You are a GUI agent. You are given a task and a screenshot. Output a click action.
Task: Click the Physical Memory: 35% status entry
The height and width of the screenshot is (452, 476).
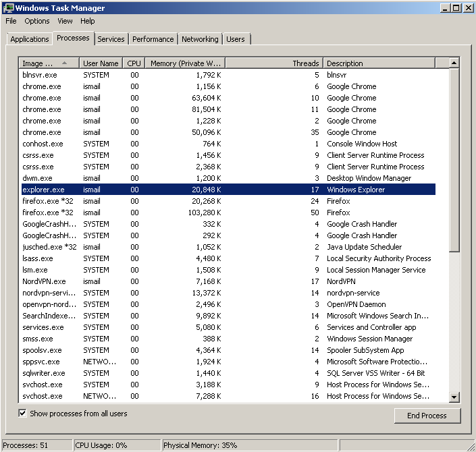pyautogui.click(x=250, y=445)
